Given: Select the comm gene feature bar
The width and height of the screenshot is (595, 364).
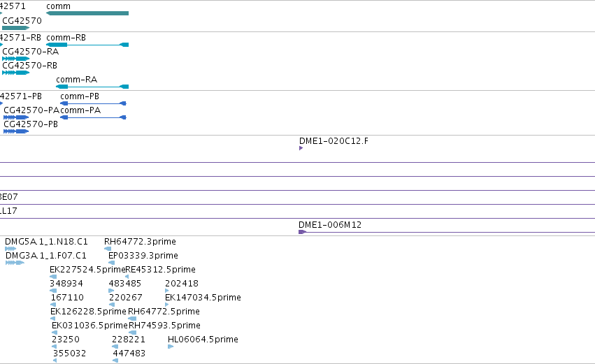Looking at the screenshot, I should [87, 13].
